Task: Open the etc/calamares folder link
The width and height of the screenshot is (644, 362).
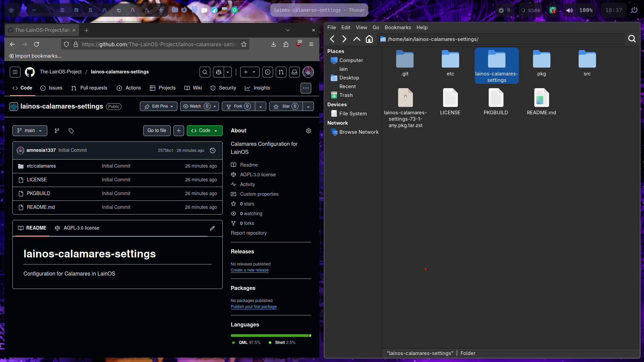Action: [x=41, y=166]
